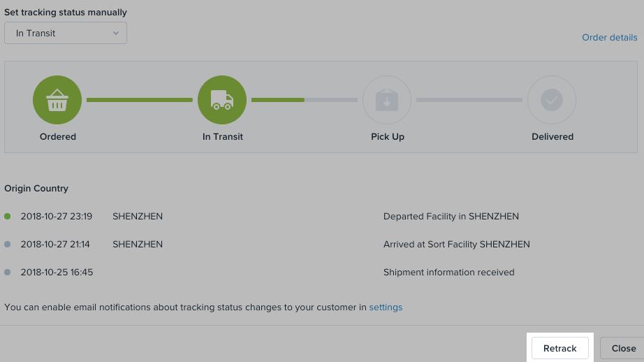Click the green status dot for Departed Facility
Image resolution: width=644 pixels, height=362 pixels.
(x=8, y=216)
